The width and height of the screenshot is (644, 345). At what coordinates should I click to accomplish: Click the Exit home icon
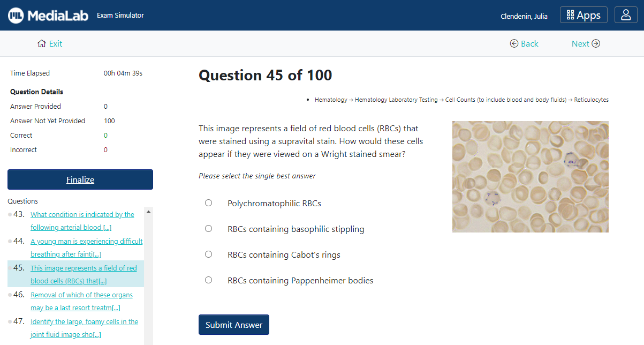coord(42,44)
